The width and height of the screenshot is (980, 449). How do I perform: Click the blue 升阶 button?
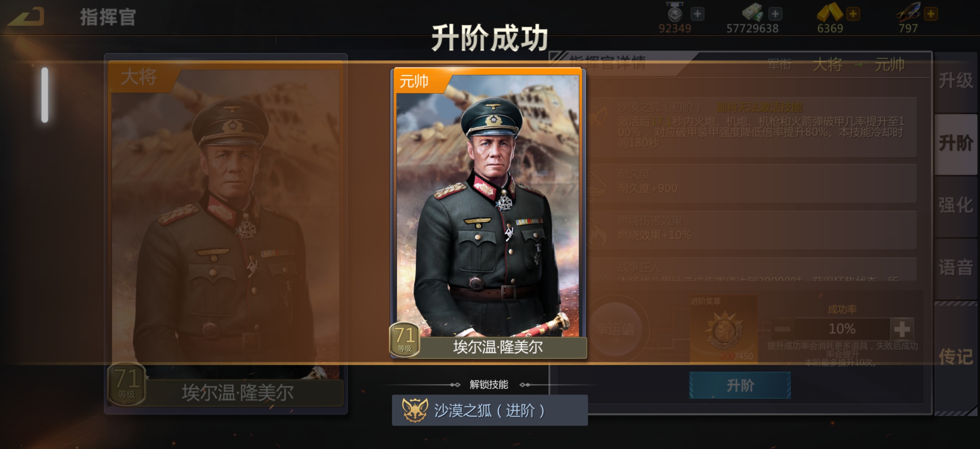pos(740,386)
